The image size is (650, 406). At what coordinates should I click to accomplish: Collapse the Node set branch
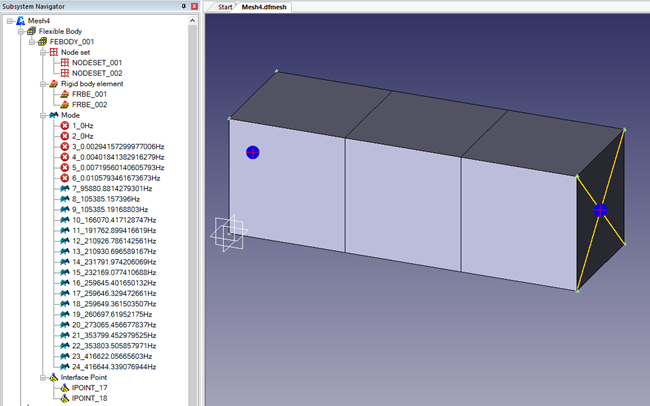[41, 52]
